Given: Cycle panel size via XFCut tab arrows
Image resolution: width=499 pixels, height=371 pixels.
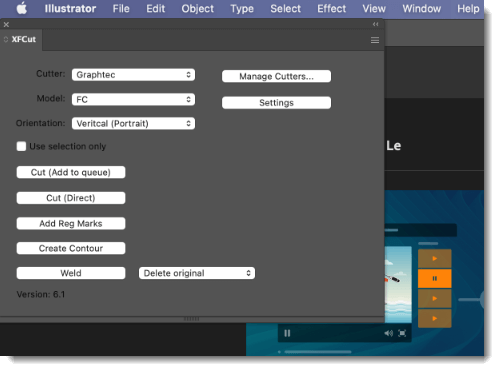Looking at the screenshot, I should pos(6,39).
